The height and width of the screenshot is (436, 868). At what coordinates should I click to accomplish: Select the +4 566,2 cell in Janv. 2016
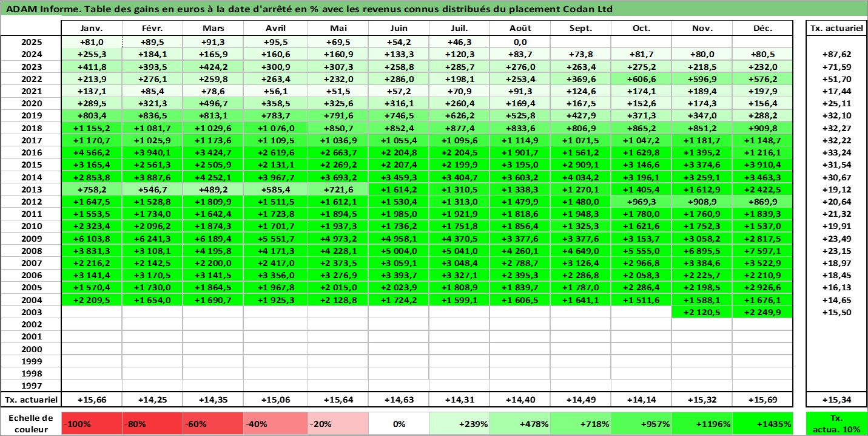coord(92,153)
